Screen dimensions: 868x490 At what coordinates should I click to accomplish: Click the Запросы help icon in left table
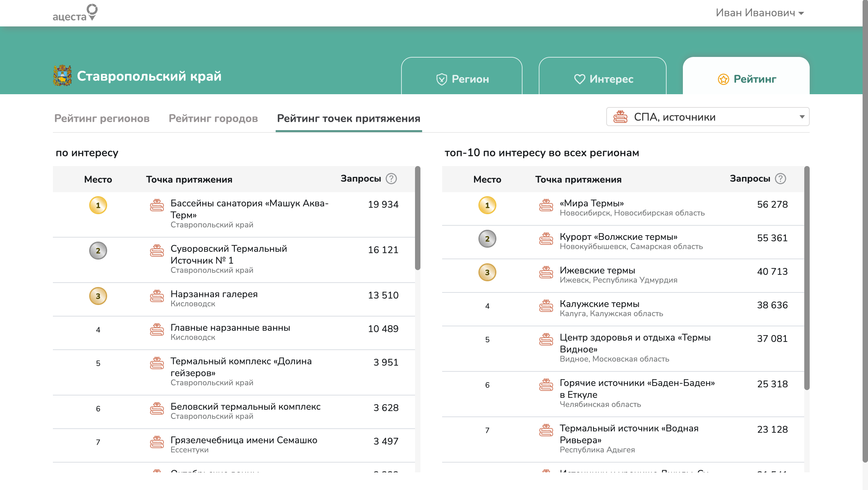[x=391, y=179]
